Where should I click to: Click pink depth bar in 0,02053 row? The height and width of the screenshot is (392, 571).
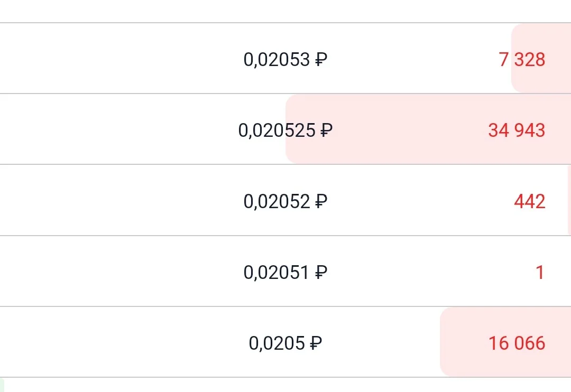(x=541, y=58)
